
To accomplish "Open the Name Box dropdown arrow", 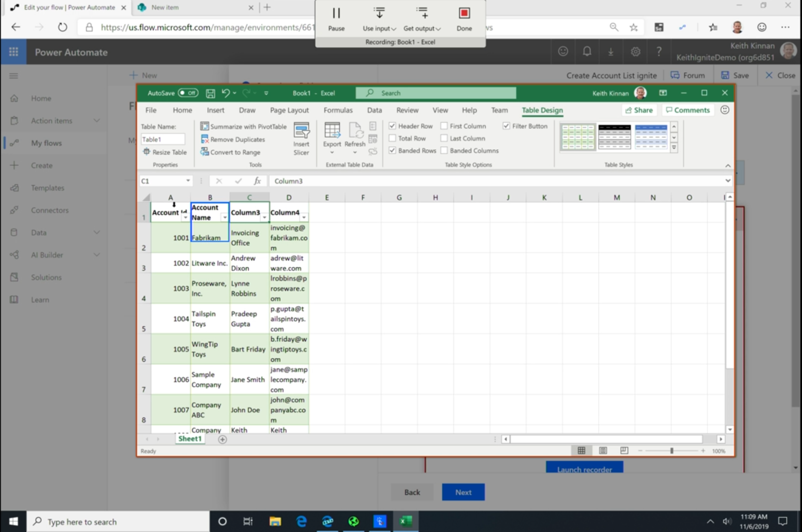I will 188,181.
